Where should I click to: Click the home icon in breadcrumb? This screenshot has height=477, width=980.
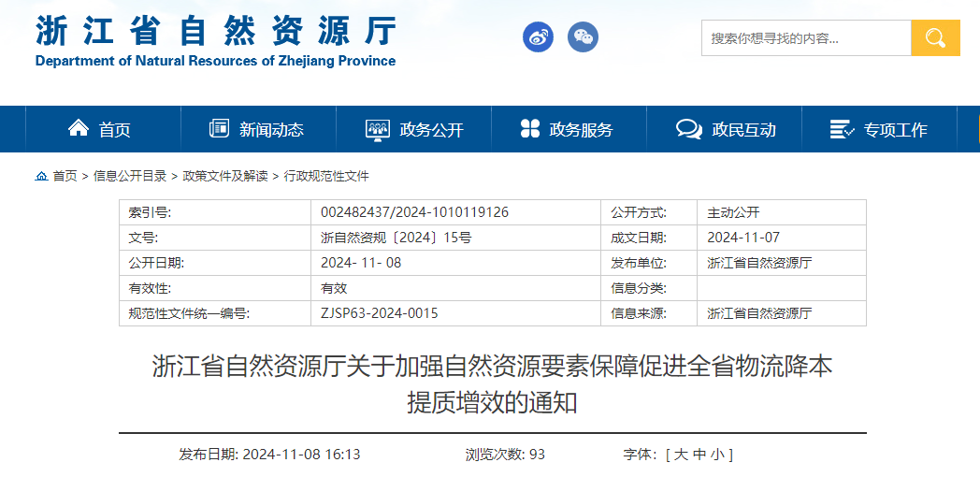coord(41,176)
